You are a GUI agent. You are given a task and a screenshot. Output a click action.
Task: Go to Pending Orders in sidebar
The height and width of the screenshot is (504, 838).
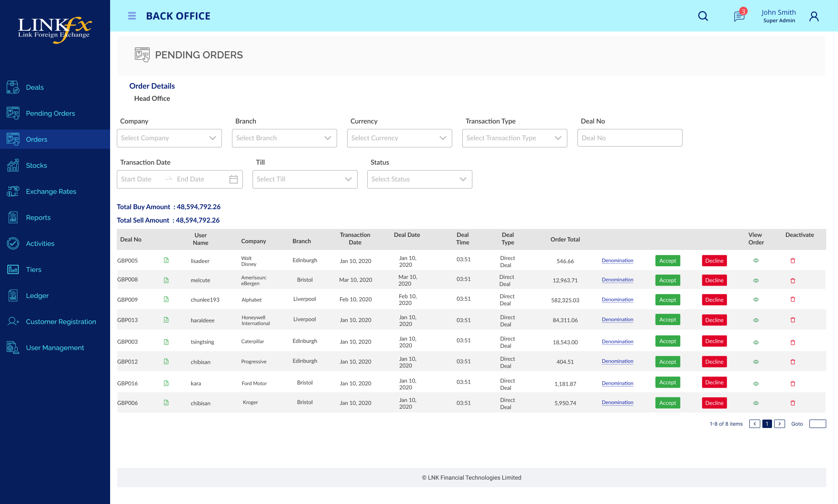[50, 113]
